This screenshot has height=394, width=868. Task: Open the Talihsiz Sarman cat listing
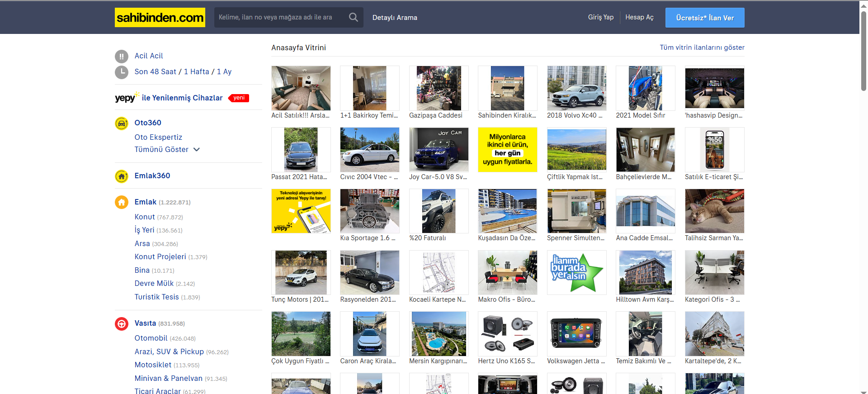click(x=715, y=211)
